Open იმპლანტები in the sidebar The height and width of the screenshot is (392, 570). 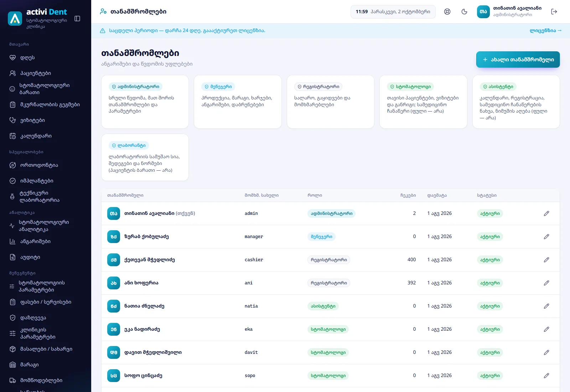[46, 181]
